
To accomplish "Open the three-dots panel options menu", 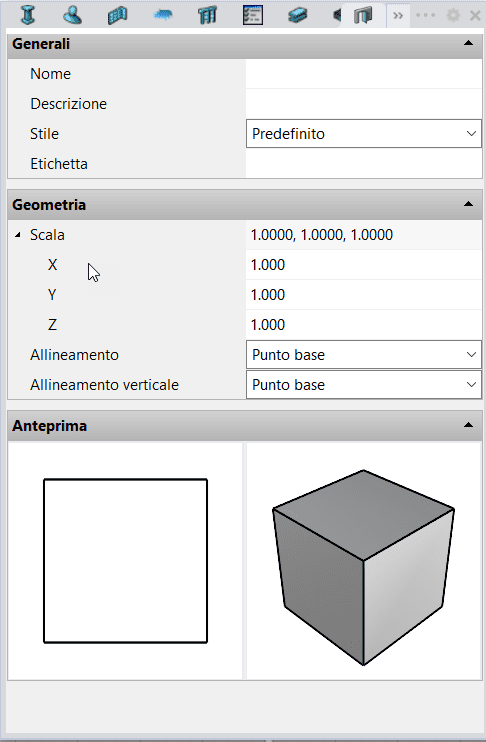I will click(x=425, y=15).
